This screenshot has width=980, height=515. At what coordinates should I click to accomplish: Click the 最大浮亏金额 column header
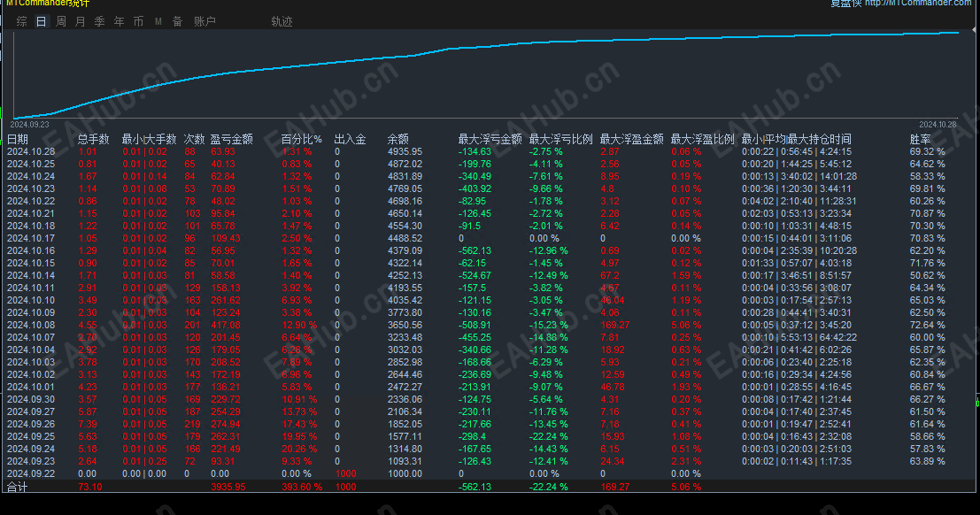tap(490, 139)
